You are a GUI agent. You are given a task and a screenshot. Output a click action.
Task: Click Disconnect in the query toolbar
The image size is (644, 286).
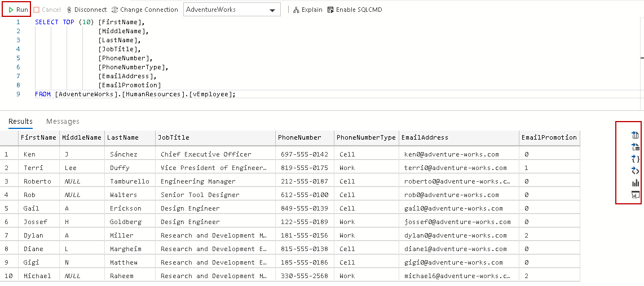(x=86, y=10)
